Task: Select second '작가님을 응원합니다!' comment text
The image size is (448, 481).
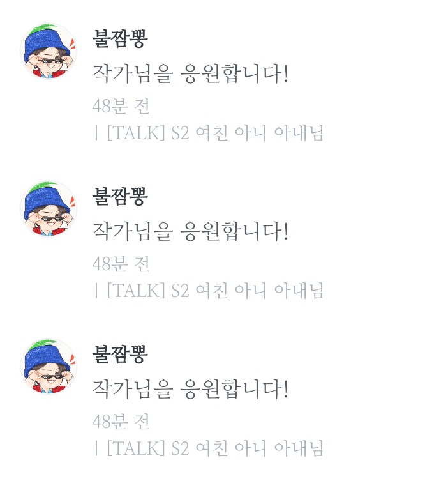Action: 190,231
